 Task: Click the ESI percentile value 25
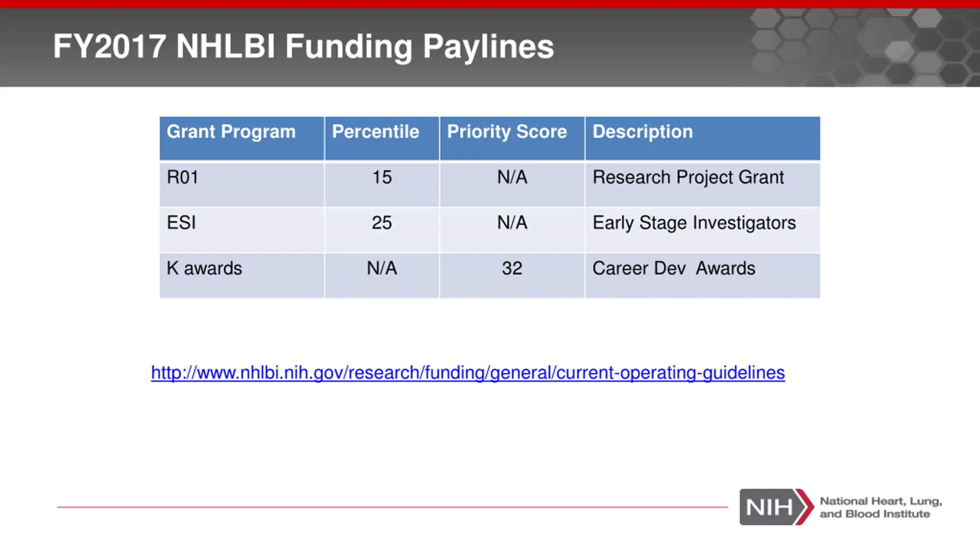click(x=382, y=230)
